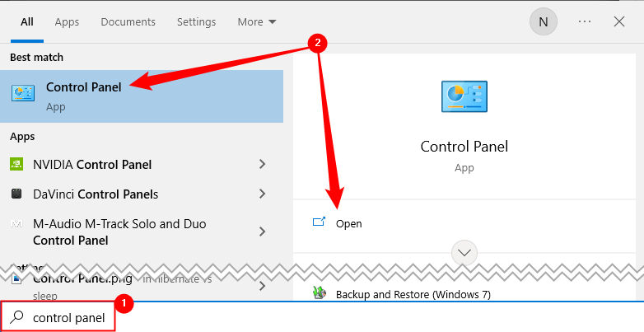Click the search magnifier icon
This screenshot has height=332, width=644.
pos(16,317)
